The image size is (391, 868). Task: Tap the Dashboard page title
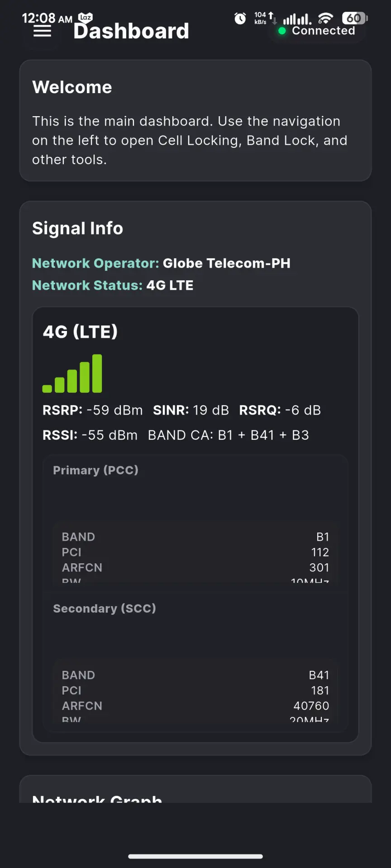pyautogui.click(x=131, y=31)
